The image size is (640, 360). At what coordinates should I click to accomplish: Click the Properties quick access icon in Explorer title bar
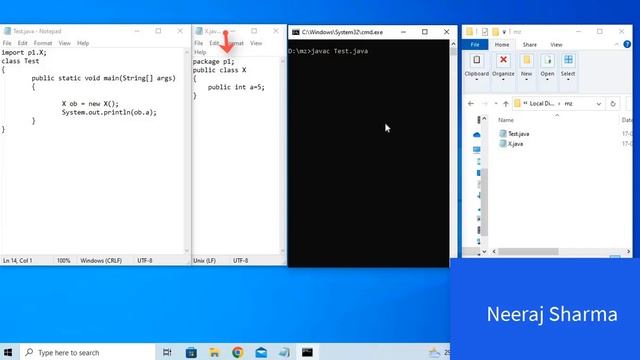(484, 31)
